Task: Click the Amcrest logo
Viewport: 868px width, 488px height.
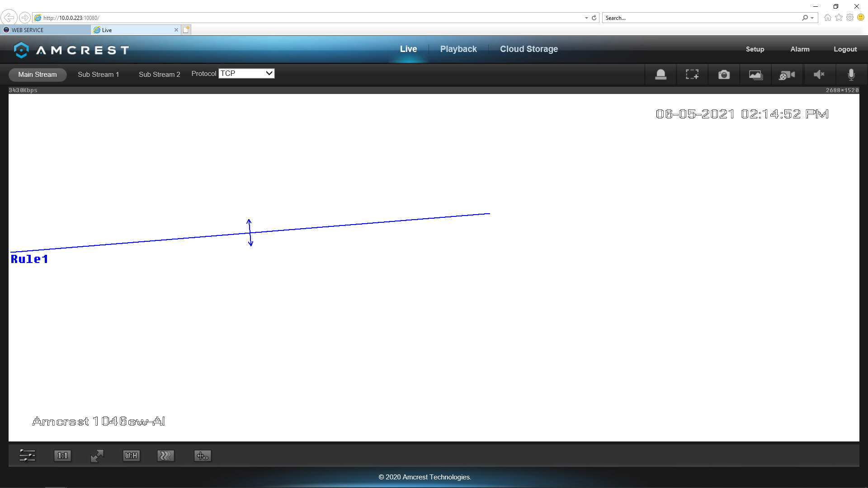Action: (71, 50)
